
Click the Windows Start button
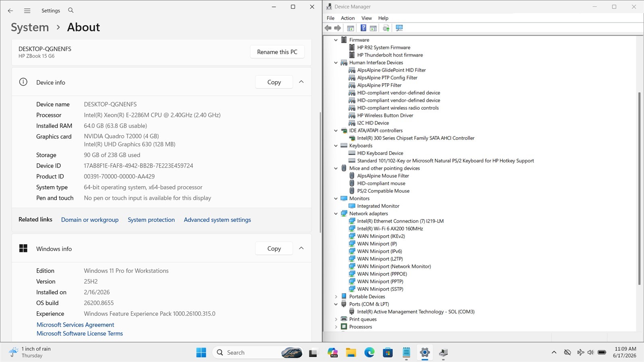pos(201,353)
